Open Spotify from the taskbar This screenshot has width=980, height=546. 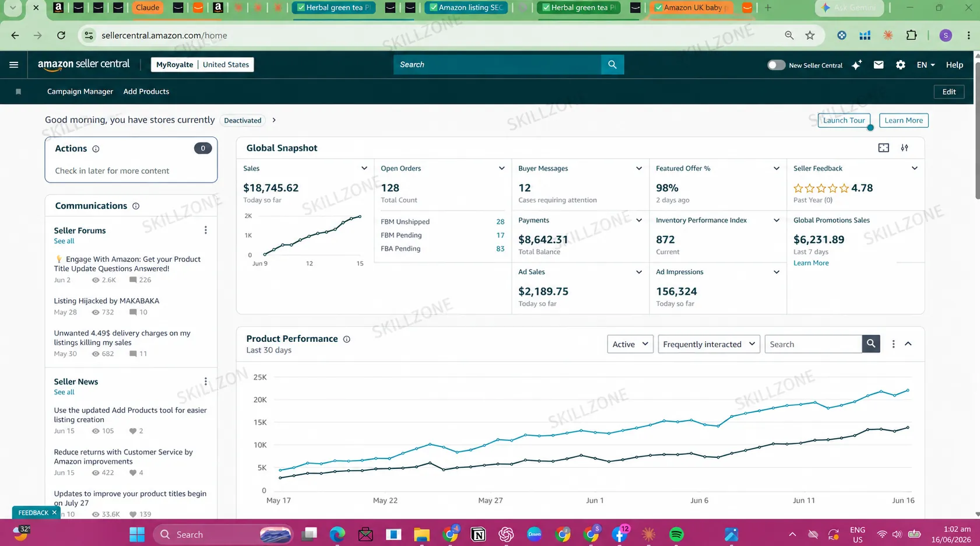click(676, 534)
